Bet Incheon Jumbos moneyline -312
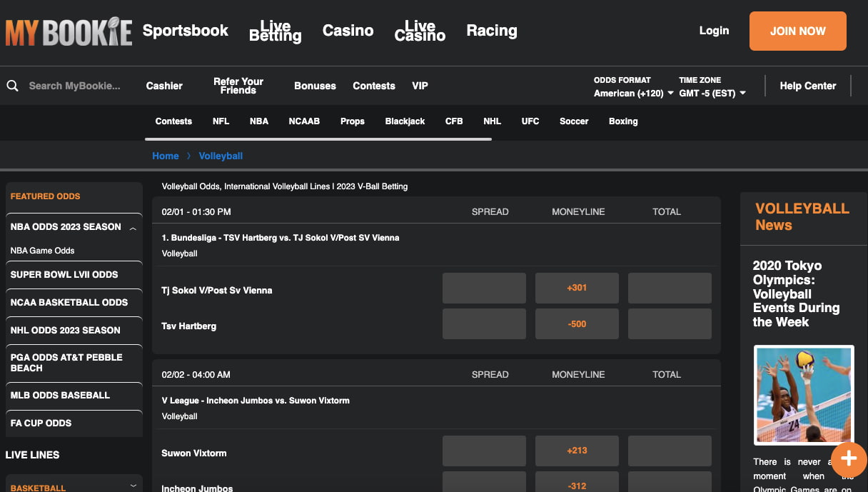The width and height of the screenshot is (868, 492). click(x=577, y=482)
